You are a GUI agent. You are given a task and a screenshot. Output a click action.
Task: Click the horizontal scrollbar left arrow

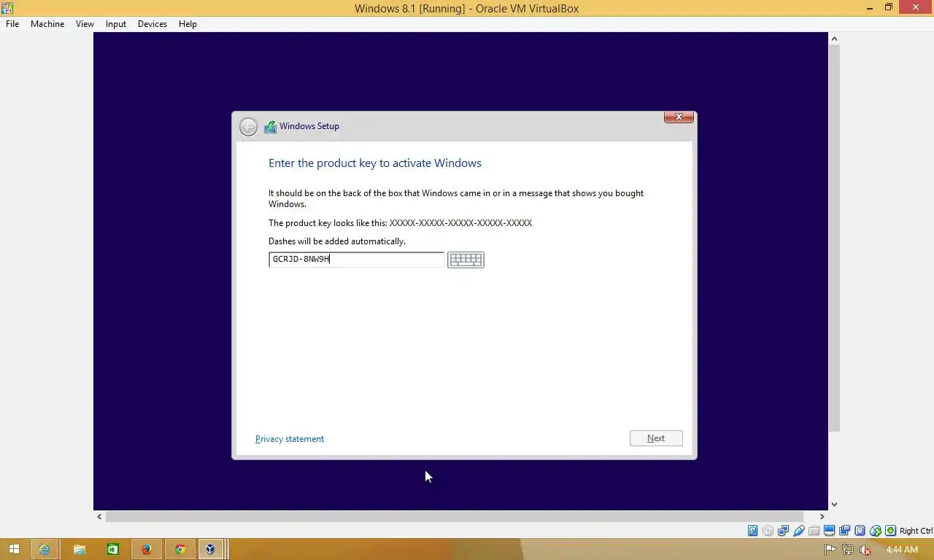pos(100,516)
